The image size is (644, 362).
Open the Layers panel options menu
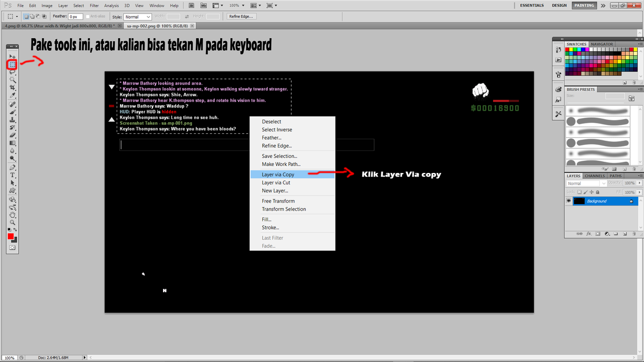(640, 175)
